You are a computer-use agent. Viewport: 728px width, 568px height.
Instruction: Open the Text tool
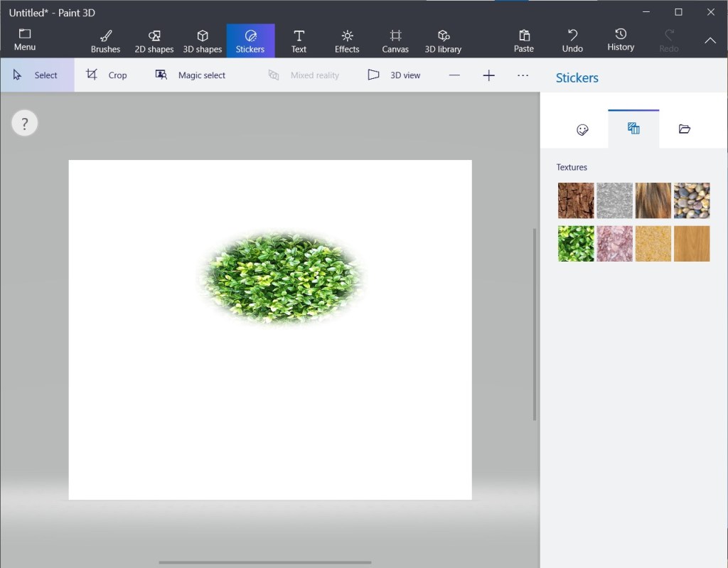[299, 41]
